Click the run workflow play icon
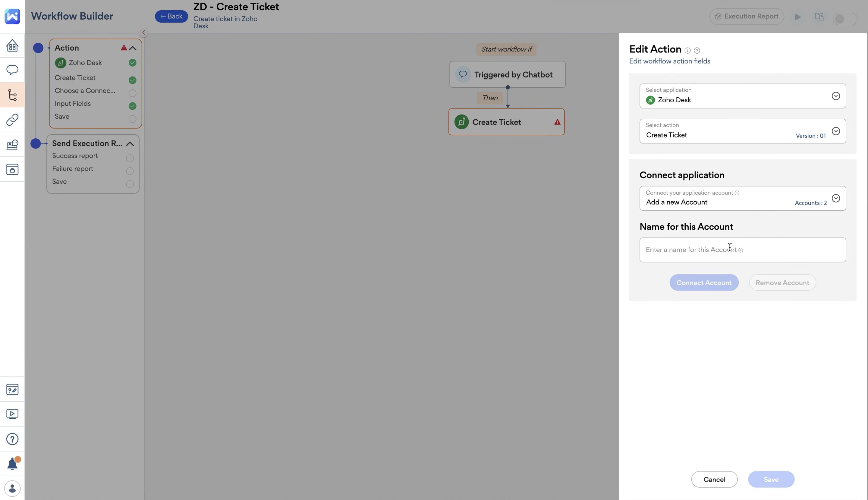This screenshot has height=500, width=868. [797, 17]
